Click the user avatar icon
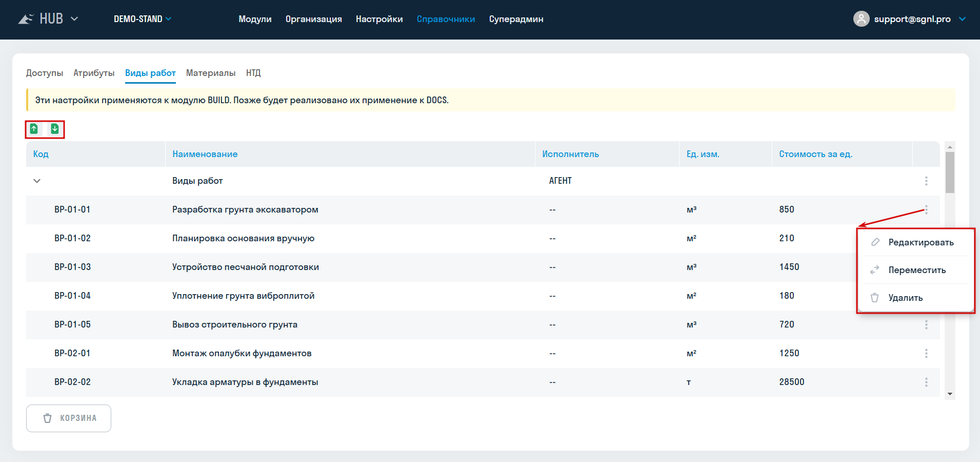 [861, 19]
